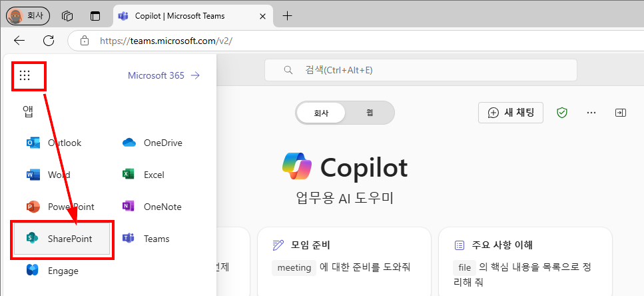The image size is (644, 296).
Task: Click the search box 검색(Ctrl+Alt+E)
Action: tap(421, 70)
